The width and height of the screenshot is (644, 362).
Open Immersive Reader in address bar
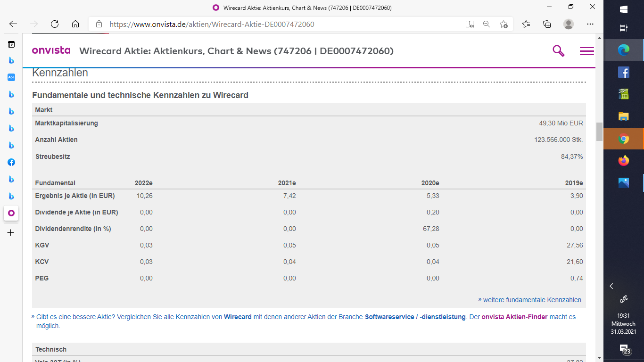tap(470, 24)
